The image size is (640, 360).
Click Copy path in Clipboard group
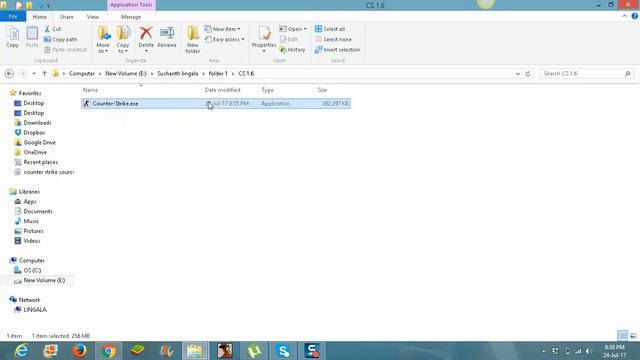(x=60, y=39)
